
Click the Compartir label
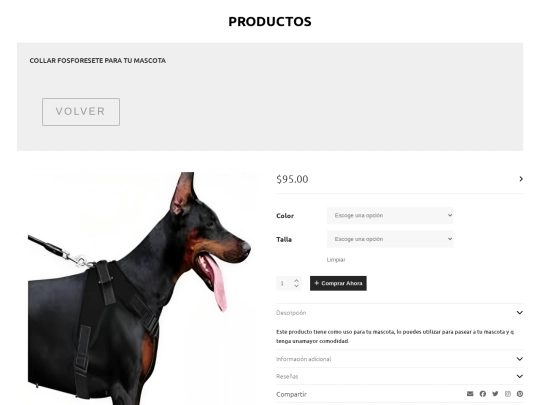pos(291,394)
